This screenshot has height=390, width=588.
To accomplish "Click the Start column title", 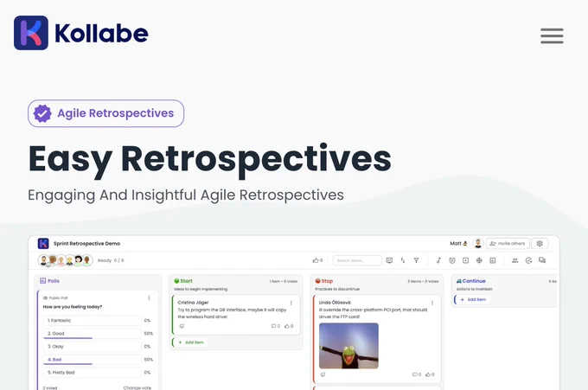I will click(186, 281).
